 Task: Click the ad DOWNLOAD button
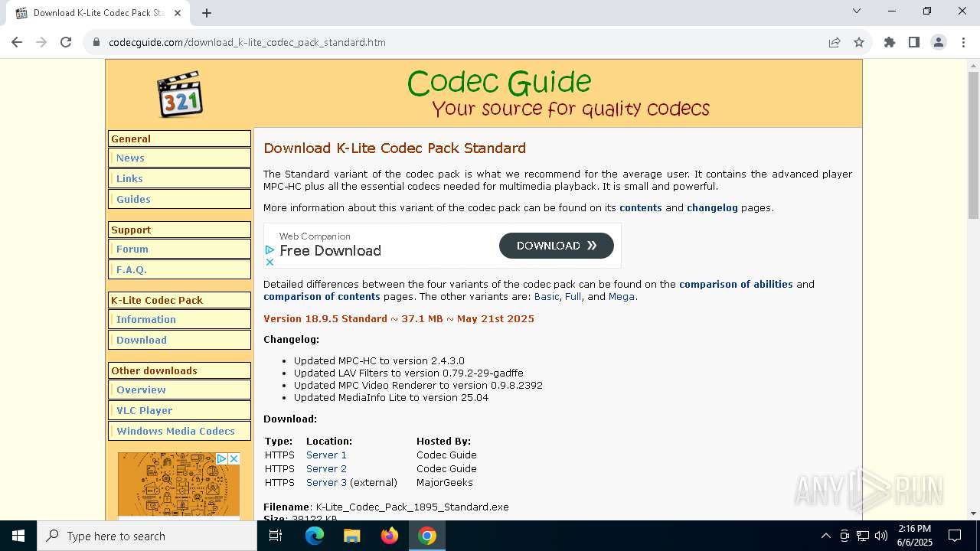557,246
